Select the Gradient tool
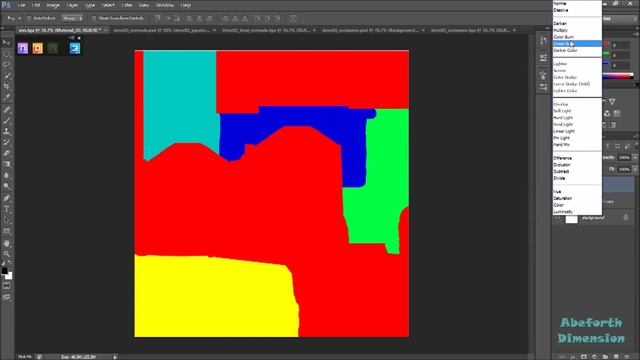640x360 pixels. (7, 164)
